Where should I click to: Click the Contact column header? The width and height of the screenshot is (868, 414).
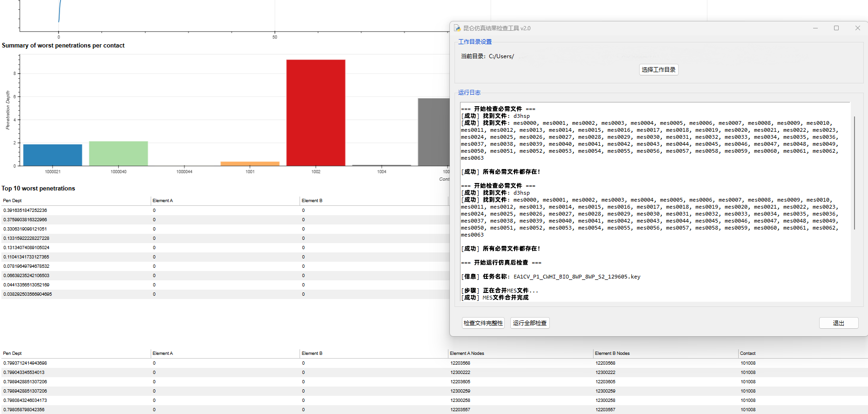click(748, 353)
